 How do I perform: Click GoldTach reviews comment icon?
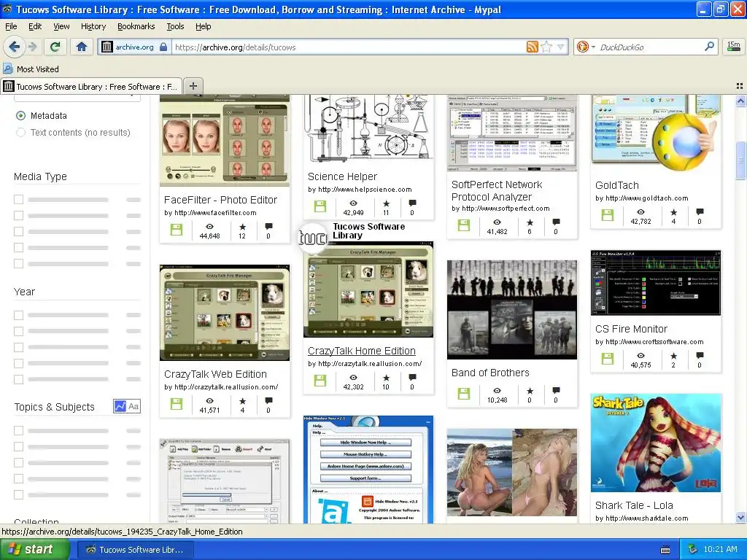(x=700, y=212)
